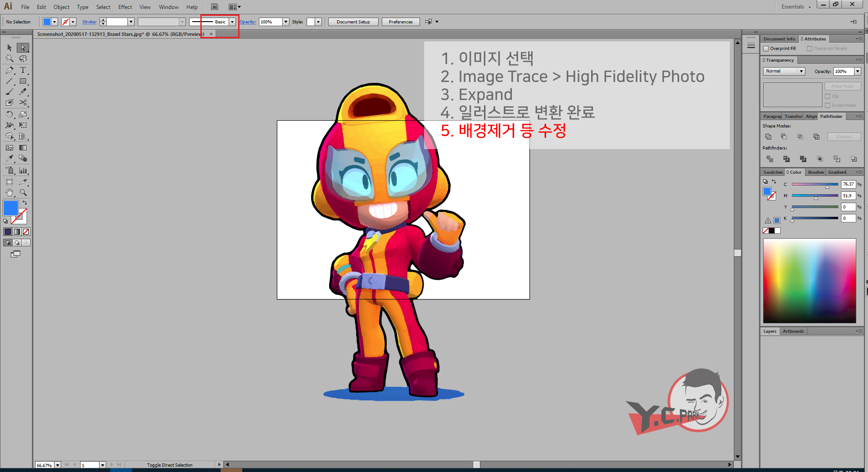The width and height of the screenshot is (868, 472).
Task: Open the control bar Opacity dropdown arrow
Action: click(285, 22)
